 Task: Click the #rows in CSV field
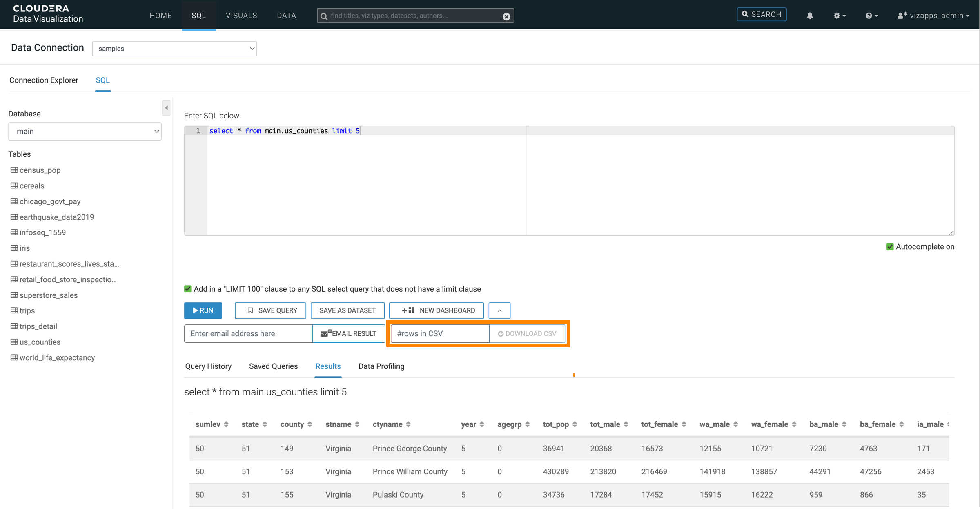[440, 334]
